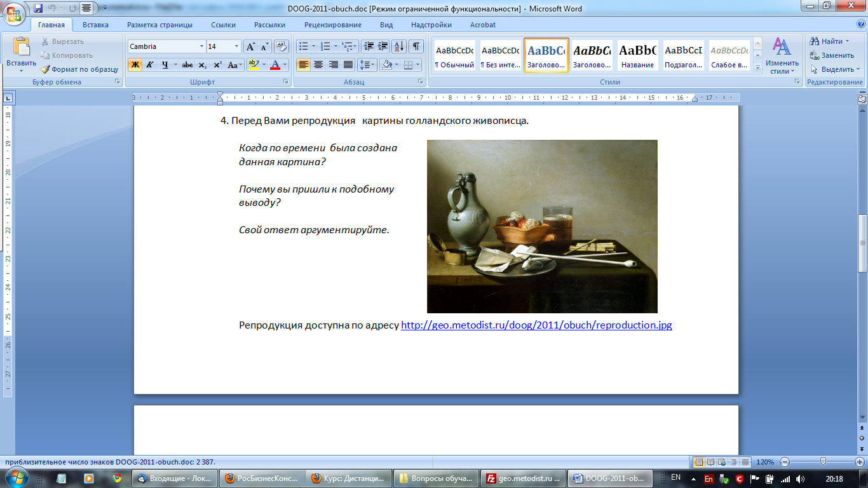This screenshot has height=488, width=868.
Task: Align paragraph to the right
Action: pyautogui.click(x=333, y=65)
